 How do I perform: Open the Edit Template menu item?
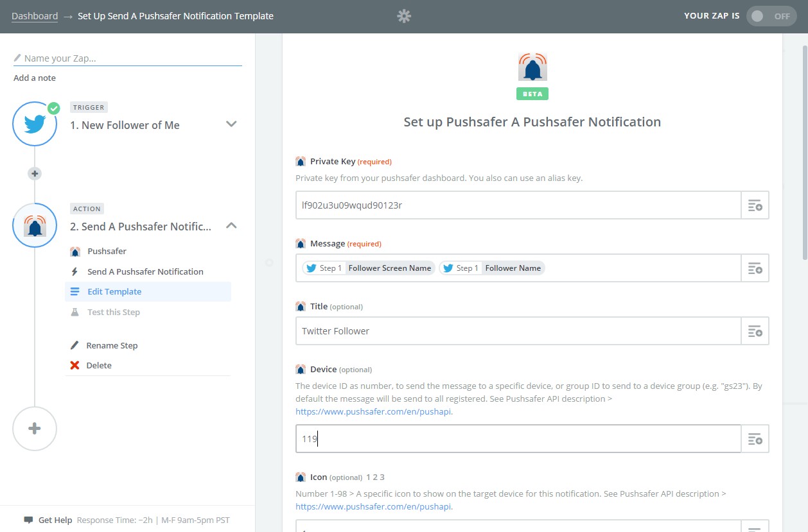tap(148, 291)
